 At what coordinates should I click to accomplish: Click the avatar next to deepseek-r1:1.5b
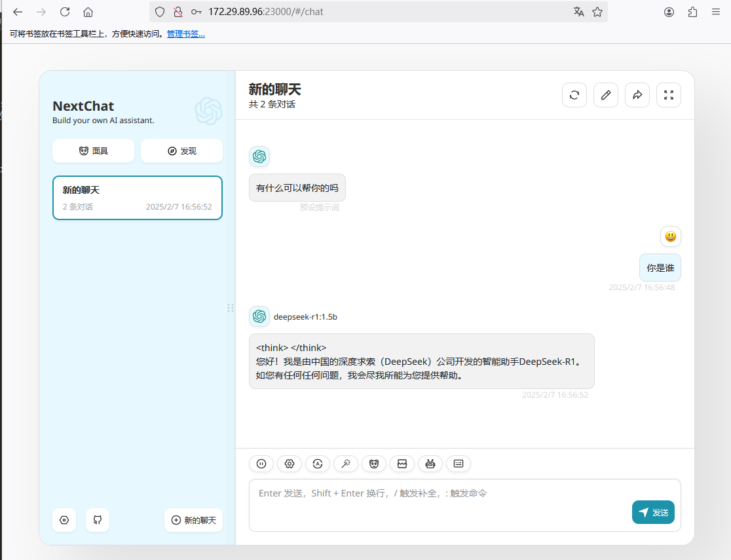pyautogui.click(x=259, y=316)
